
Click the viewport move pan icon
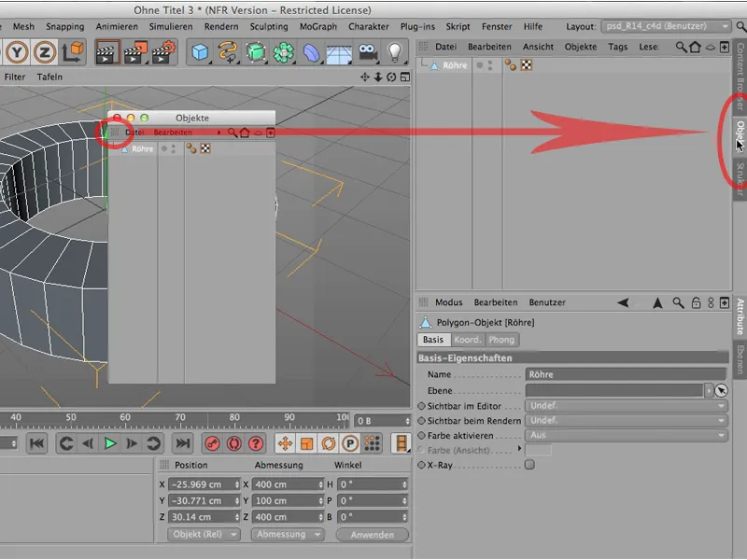click(365, 77)
